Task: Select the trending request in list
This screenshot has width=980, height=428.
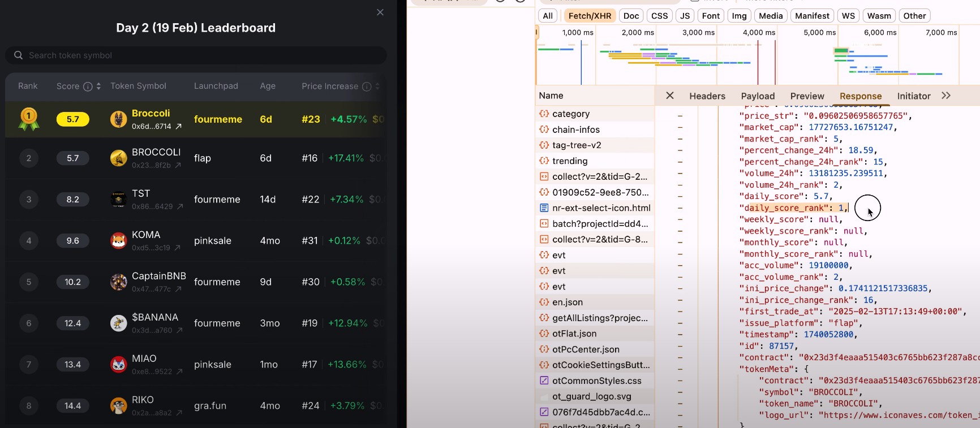Action: (570, 161)
